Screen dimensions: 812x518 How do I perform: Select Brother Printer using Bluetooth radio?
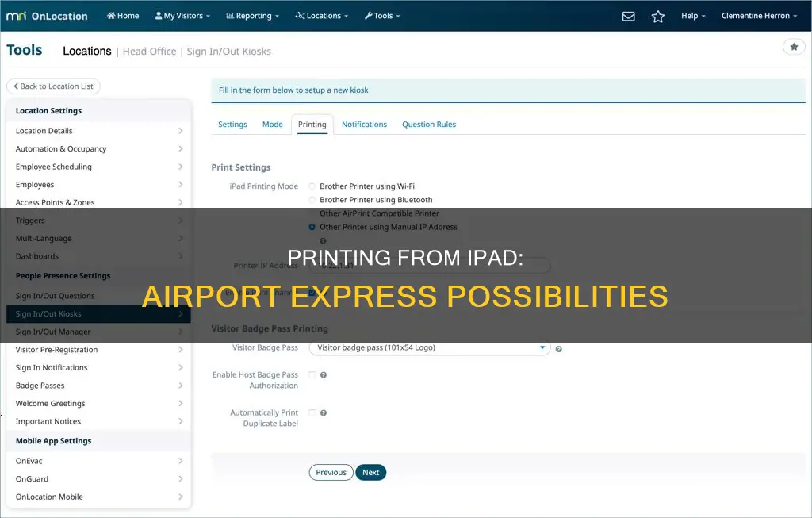click(312, 200)
